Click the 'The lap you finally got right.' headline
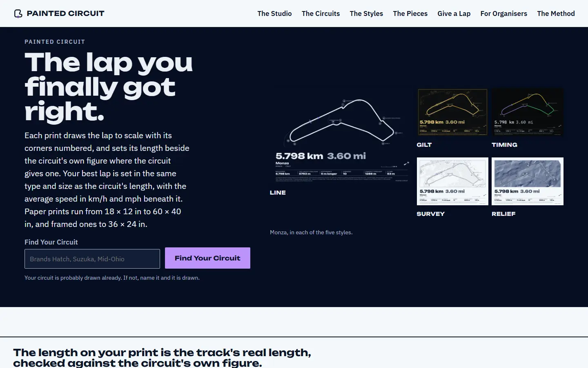 tap(109, 87)
